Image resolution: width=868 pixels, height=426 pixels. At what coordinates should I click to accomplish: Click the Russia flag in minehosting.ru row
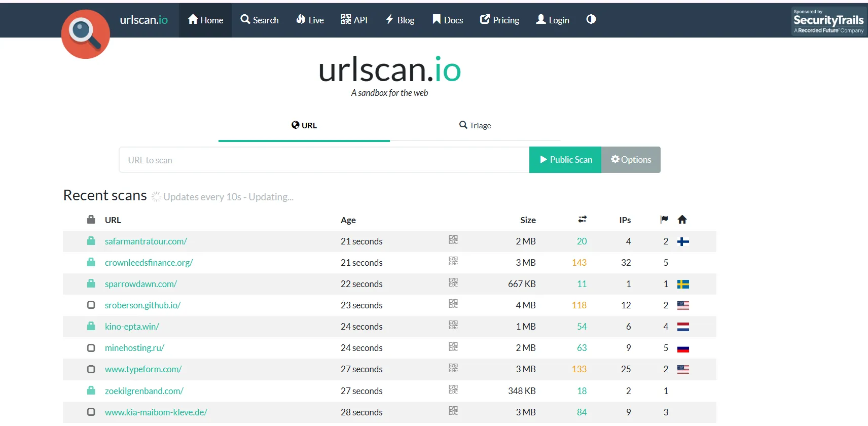(x=683, y=349)
